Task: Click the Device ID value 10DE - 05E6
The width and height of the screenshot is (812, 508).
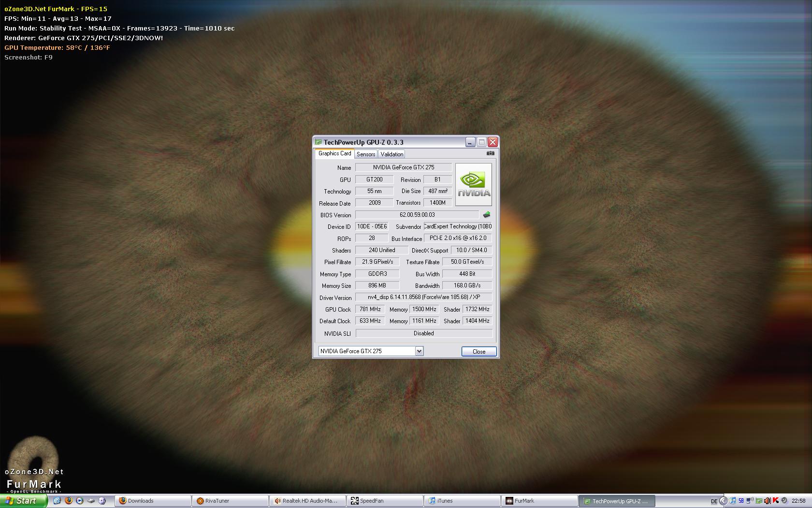Action: [x=372, y=226]
